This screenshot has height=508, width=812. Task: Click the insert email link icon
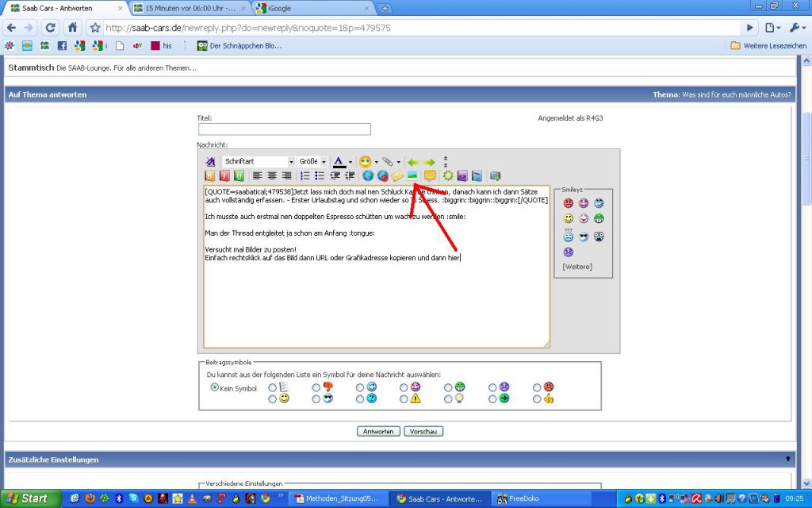(397, 175)
